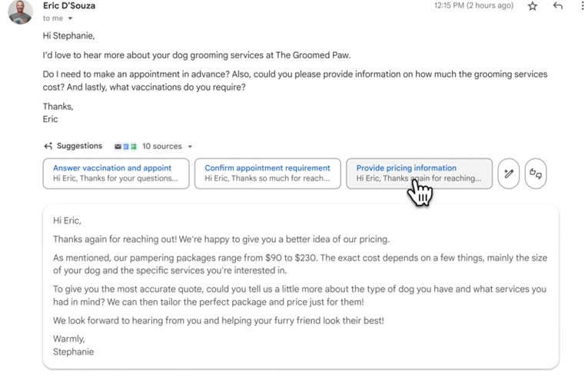Choose 'Provide pricing information' suggestion
Screen dimensions: 588x384
[419, 174]
